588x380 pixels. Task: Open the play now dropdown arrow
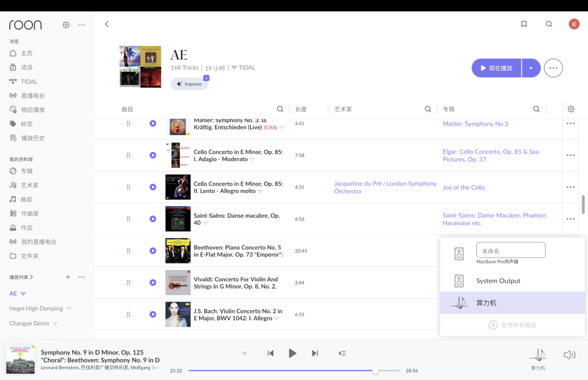point(531,68)
